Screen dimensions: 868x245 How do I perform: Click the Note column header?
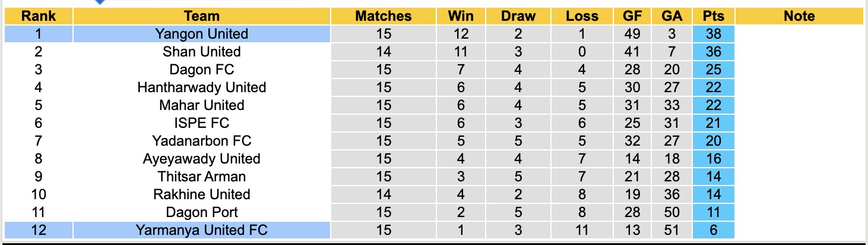point(799,16)
